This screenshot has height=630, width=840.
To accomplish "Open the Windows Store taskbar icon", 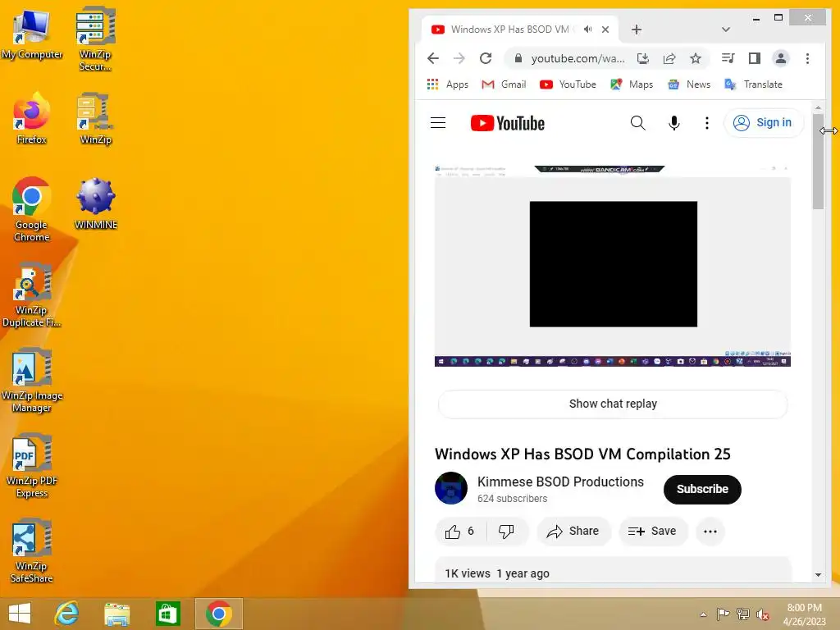I will click(167, 614).
